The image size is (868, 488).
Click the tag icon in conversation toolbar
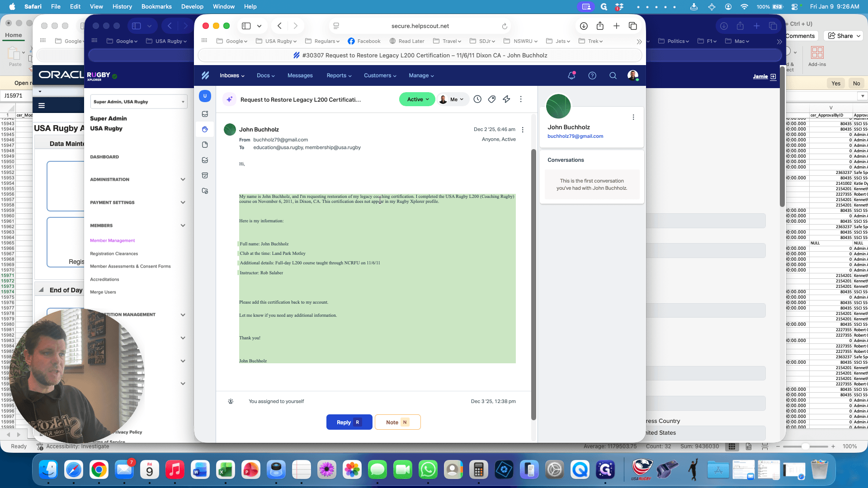(x=492, y=99)
